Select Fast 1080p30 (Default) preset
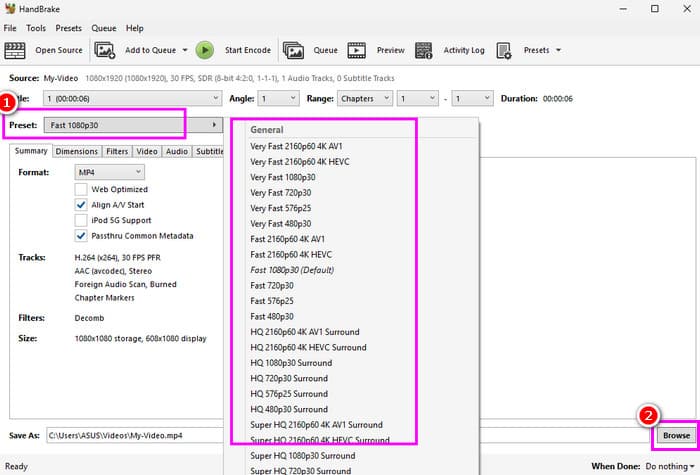The height and width of the screenshot is (475, 700). (x=292, y=270)
